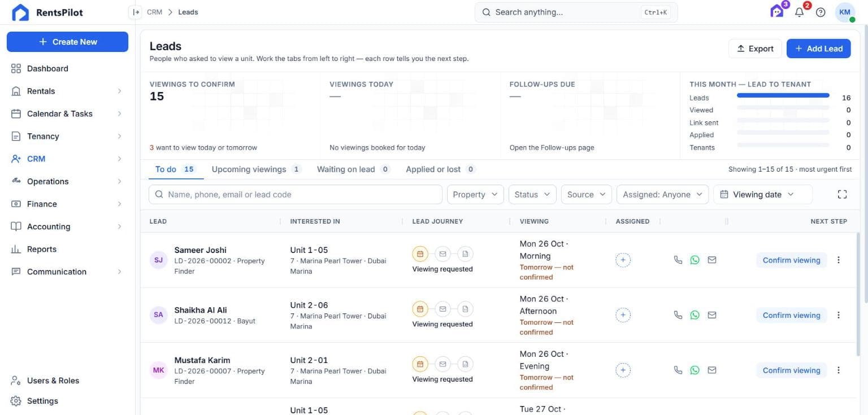Image resolution: width=868 pixels, height=415 pixels.
Task: Click Sameer Joshi's viewing requested calendar stage icon
Action: tap(420, 254)
